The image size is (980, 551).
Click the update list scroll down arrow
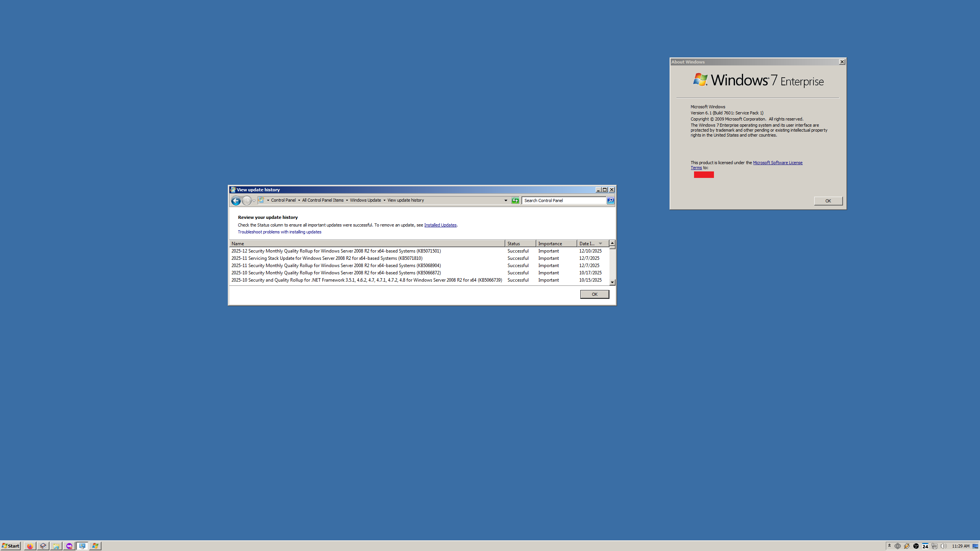point(612,282)
